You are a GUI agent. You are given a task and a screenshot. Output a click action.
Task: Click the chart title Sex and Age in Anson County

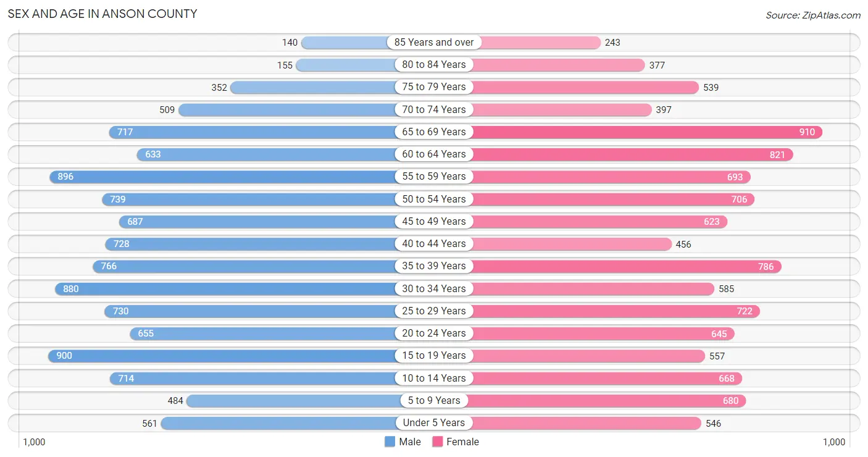click(x=102, y=14)
